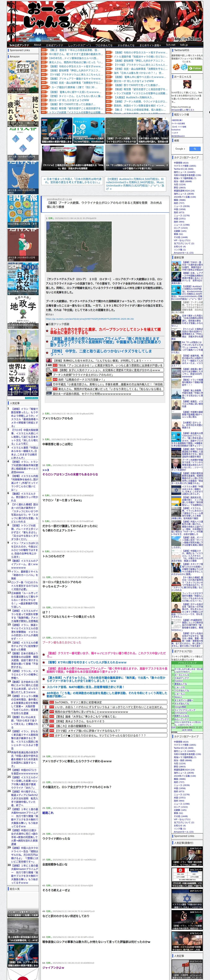
Task: Open the 【ヤバイw】工場周辺住民 PFAS thumbnail
Action: point(73,158)
